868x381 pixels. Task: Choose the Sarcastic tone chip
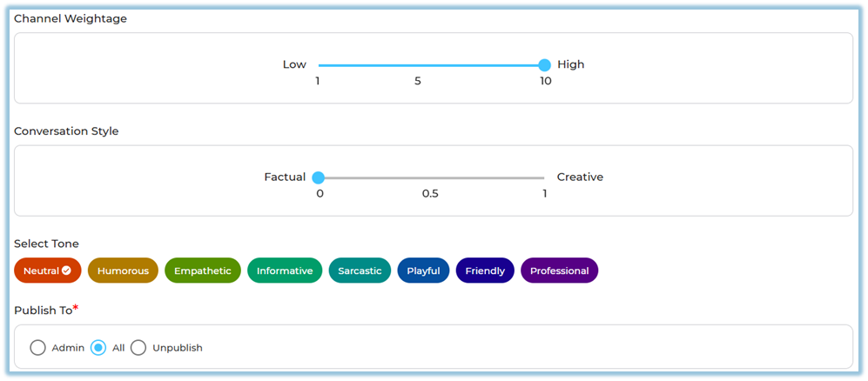point(360,271)
